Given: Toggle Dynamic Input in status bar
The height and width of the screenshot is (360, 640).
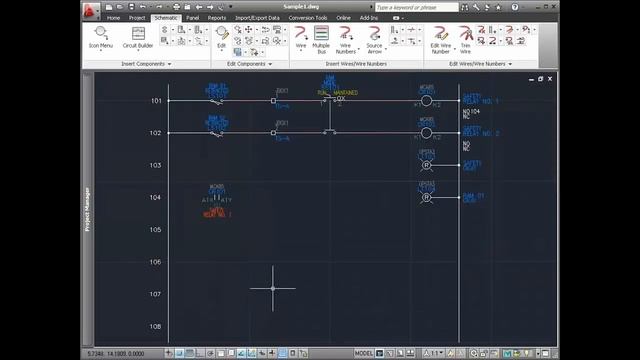Looking at the screenshot, I should [262, 353].
